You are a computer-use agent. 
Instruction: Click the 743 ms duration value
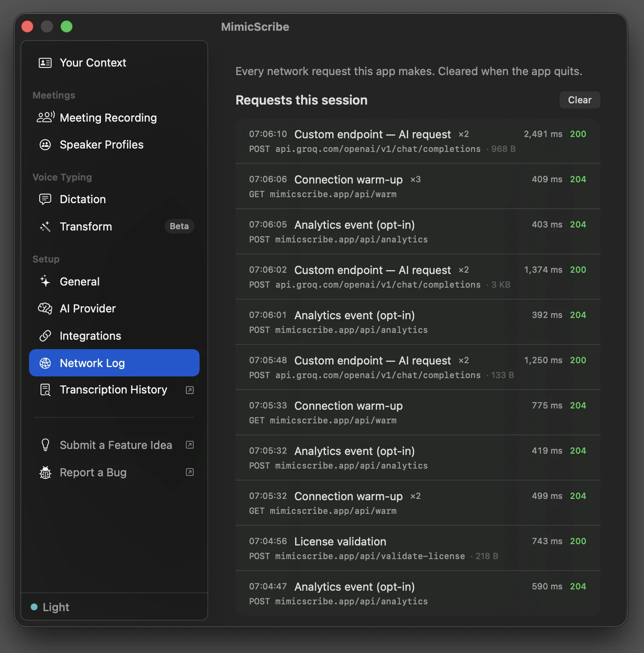pos(547,541)
